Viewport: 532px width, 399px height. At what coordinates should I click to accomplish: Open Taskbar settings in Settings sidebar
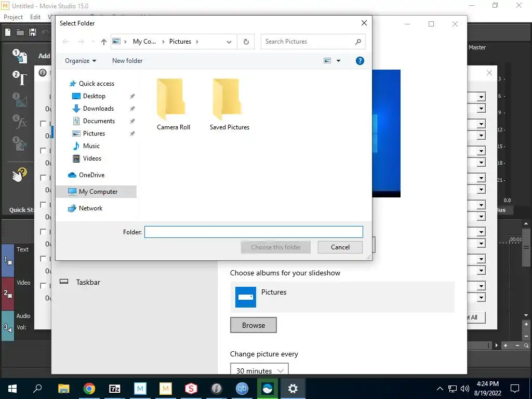tap(88, 282)
